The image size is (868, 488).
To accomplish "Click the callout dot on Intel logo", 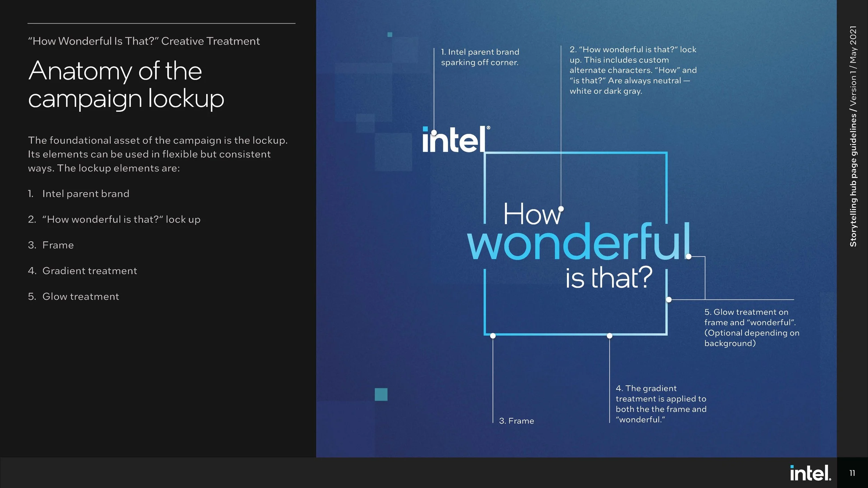I will (x=434, y=133).
